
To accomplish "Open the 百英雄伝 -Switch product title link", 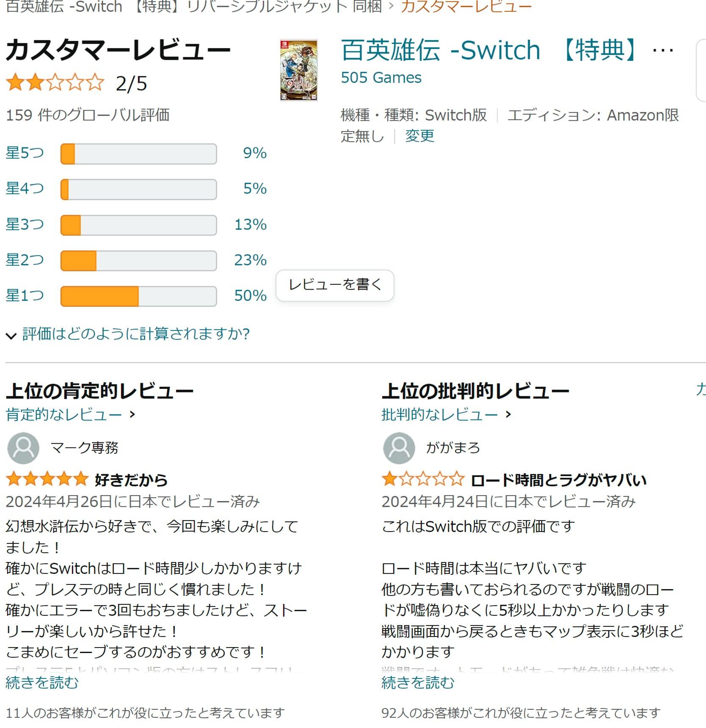I will pos(507,50).
